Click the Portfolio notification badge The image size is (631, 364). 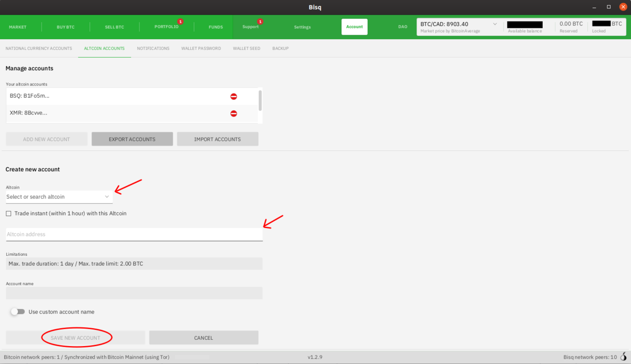(x=180, y=22)
